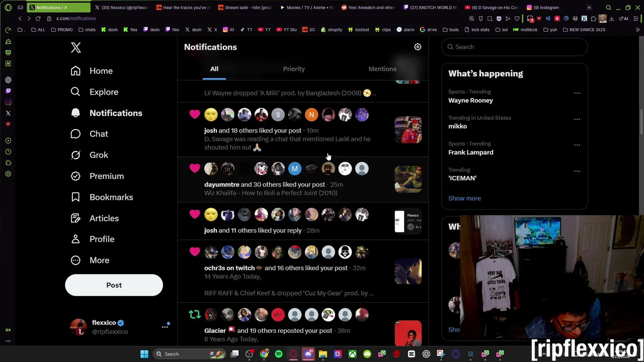Image resolution: width=644 pixels, height=362 pixels.
Task: Open Lil Wayne 'A Milli' post text
Action: click(290, 93)
